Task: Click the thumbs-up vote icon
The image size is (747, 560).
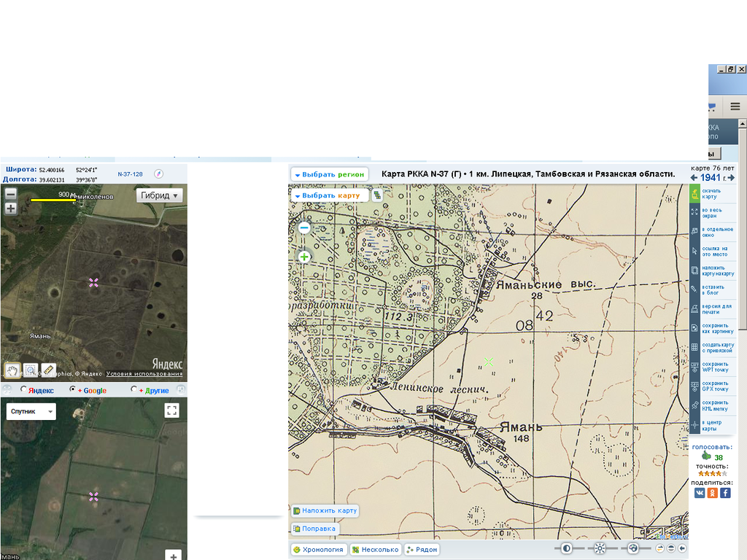Action: point(705,456)
